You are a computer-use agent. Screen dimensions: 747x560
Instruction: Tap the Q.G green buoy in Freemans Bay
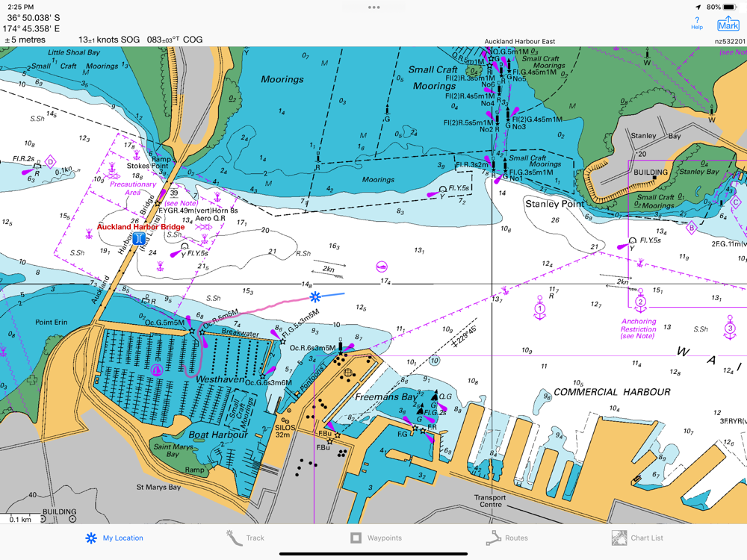pyautogui.click(x=435, y=396)
